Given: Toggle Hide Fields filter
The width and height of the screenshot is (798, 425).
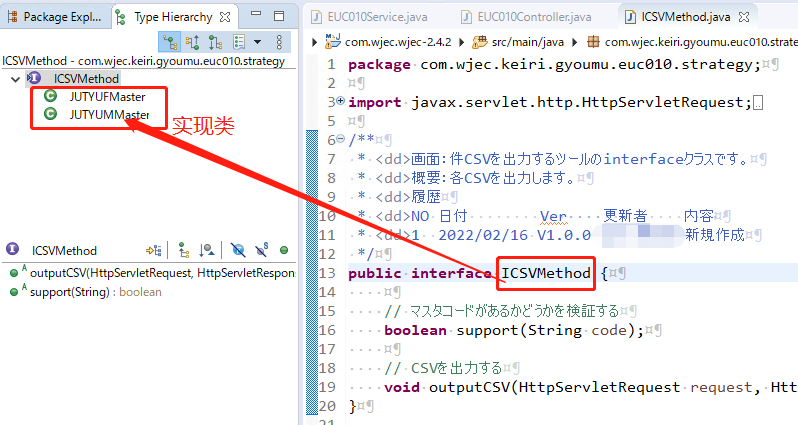Looking at the screenshot, I should point(238,250).
